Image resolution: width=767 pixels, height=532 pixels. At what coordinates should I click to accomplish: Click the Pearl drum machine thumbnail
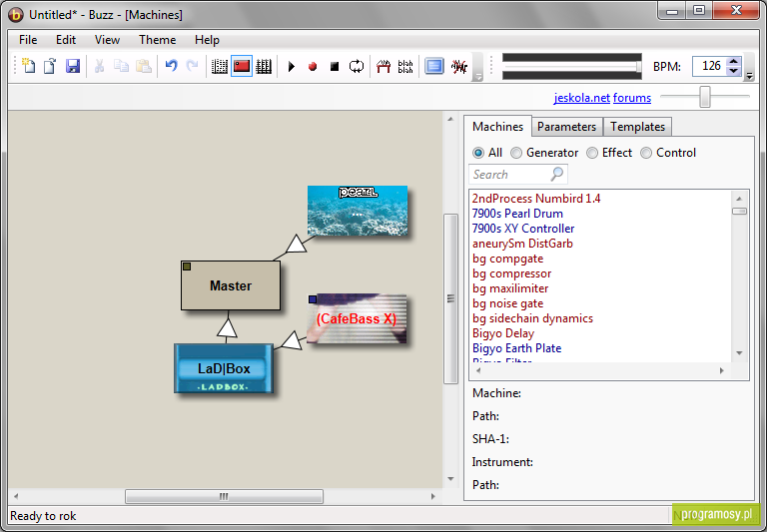tap(358, 211)
